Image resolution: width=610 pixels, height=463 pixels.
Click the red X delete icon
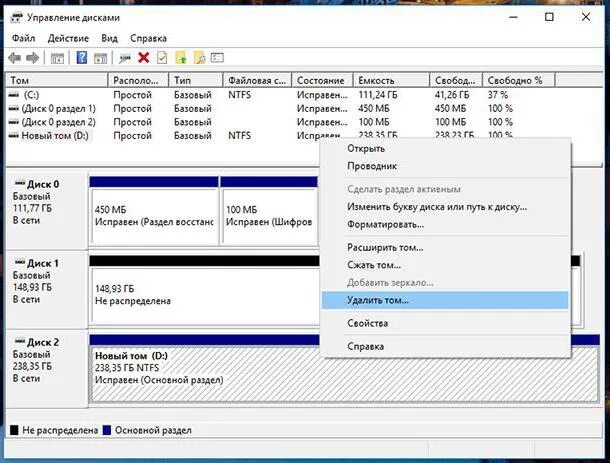[x=144, y=58]
